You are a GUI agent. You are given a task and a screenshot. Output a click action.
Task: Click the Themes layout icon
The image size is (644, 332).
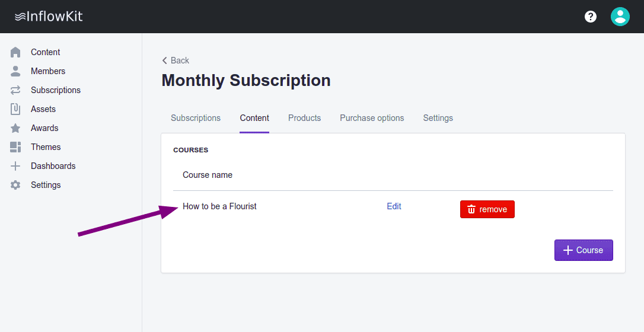15,147
